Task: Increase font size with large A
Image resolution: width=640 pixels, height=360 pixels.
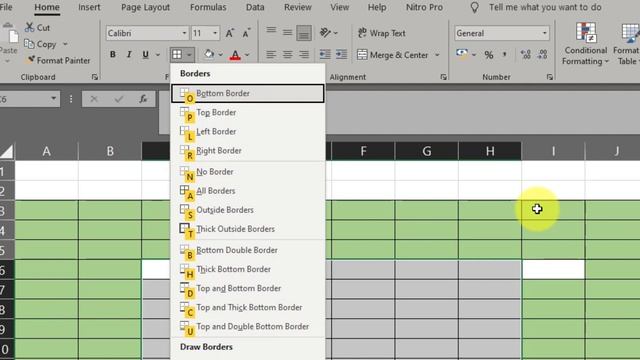Action: [230, 33]
